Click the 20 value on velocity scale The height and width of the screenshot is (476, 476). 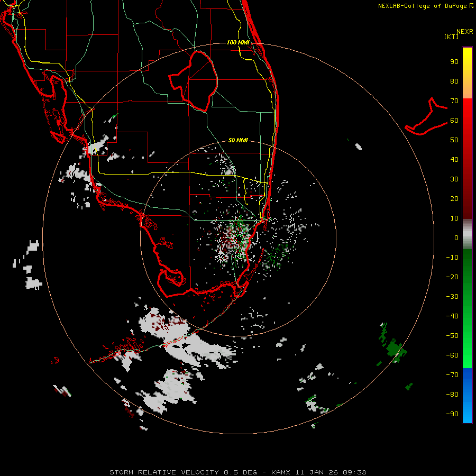click(454, 199)
